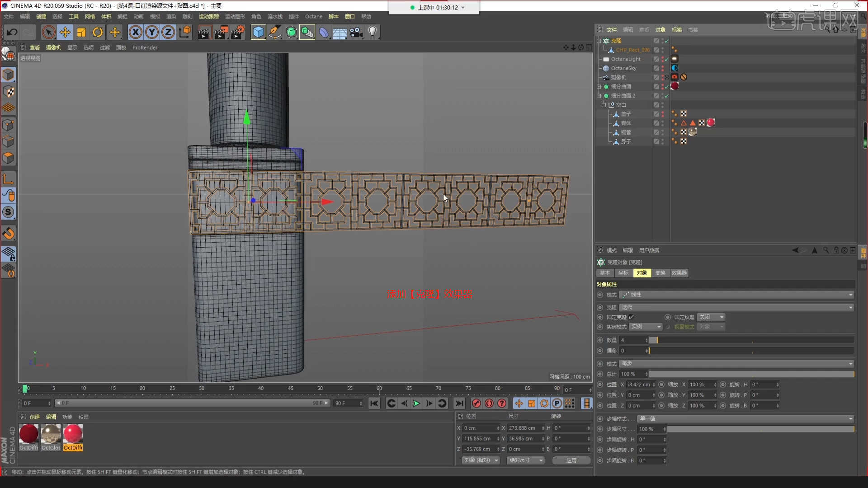The image size is (868, 488).
Task: Collapse the 细分曲面.2 tree node
Action: 599,96
